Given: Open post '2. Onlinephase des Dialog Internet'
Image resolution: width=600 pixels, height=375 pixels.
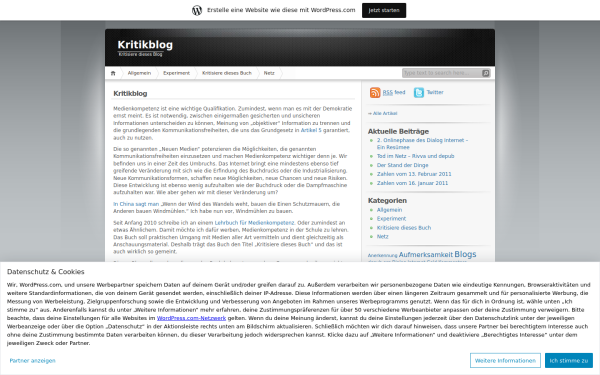Looking at the screenshot, I should (422, 144).
